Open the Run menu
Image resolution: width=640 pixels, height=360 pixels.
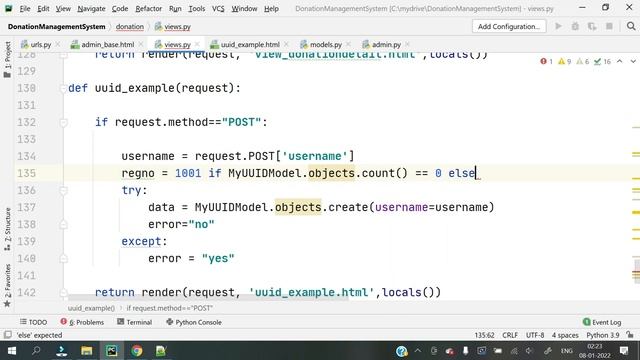175,9
